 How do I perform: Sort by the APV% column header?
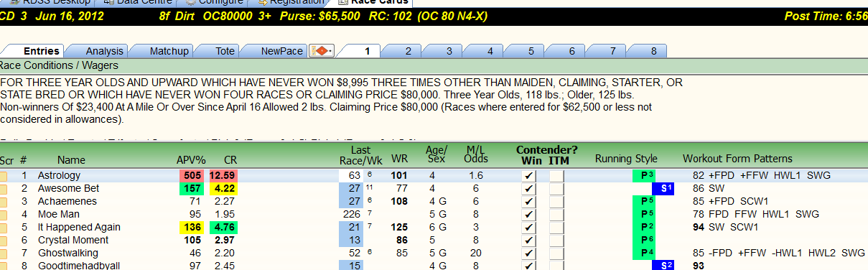click(x=191, y=159)
